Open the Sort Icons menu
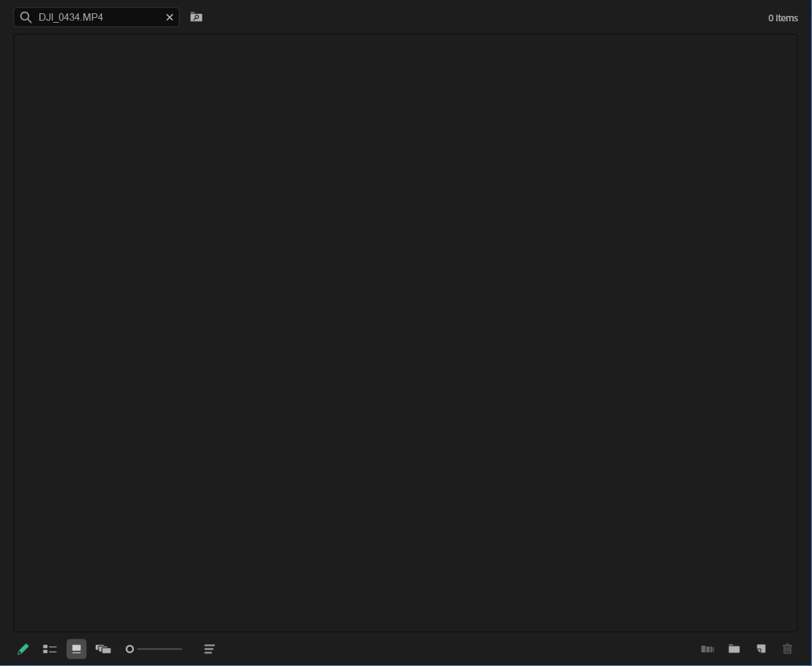The height and width of the screenshot is (666, 812). pyautogui.click(x=210, y=649)
